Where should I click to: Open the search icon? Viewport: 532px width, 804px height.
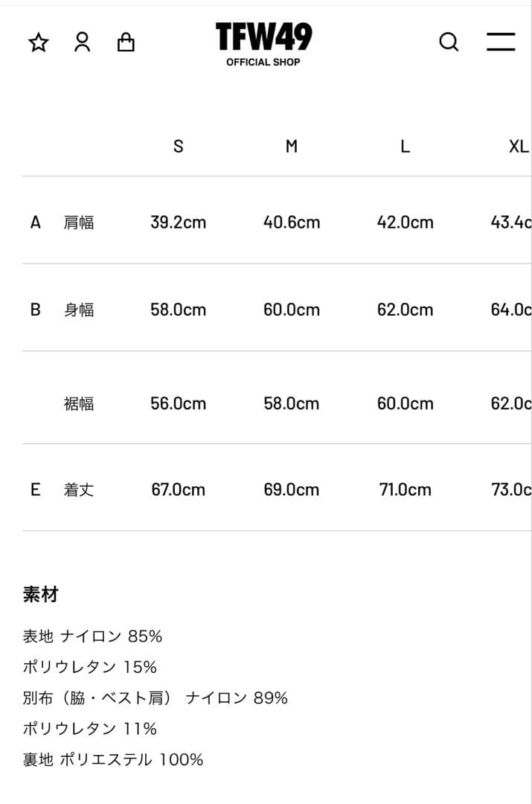pyautogui.click(x=449, y=42)
